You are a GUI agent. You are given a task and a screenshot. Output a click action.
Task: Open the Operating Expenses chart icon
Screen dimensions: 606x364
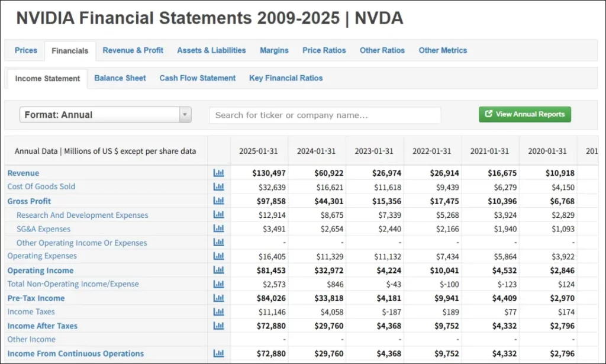218,256
